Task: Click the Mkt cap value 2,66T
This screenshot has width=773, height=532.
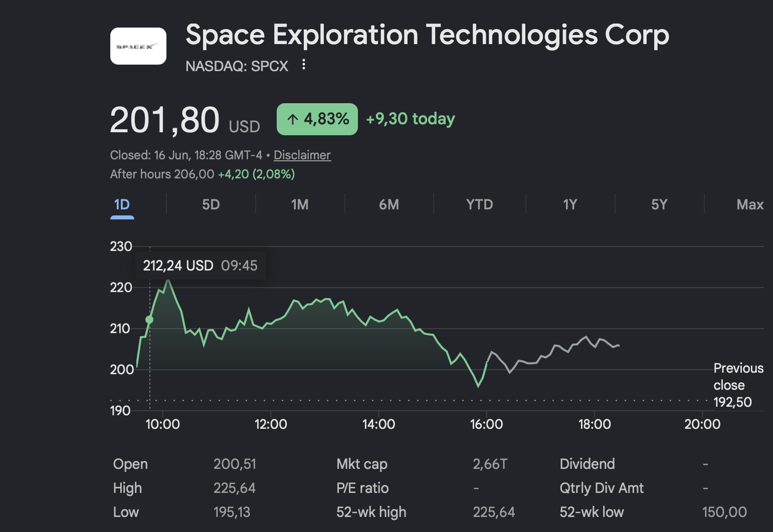Action: (x=490, y=464)
